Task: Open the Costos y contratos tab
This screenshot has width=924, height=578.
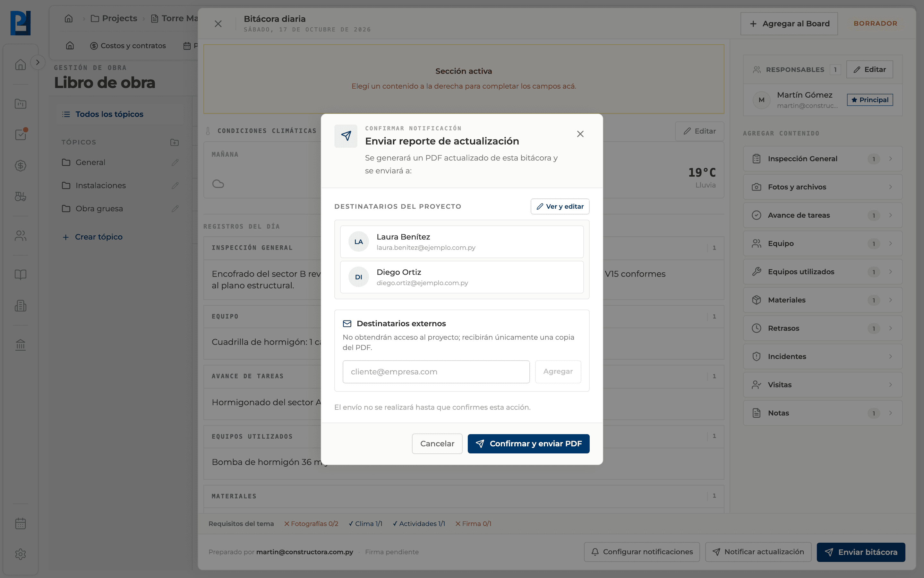Action: (x=128, y=46)
